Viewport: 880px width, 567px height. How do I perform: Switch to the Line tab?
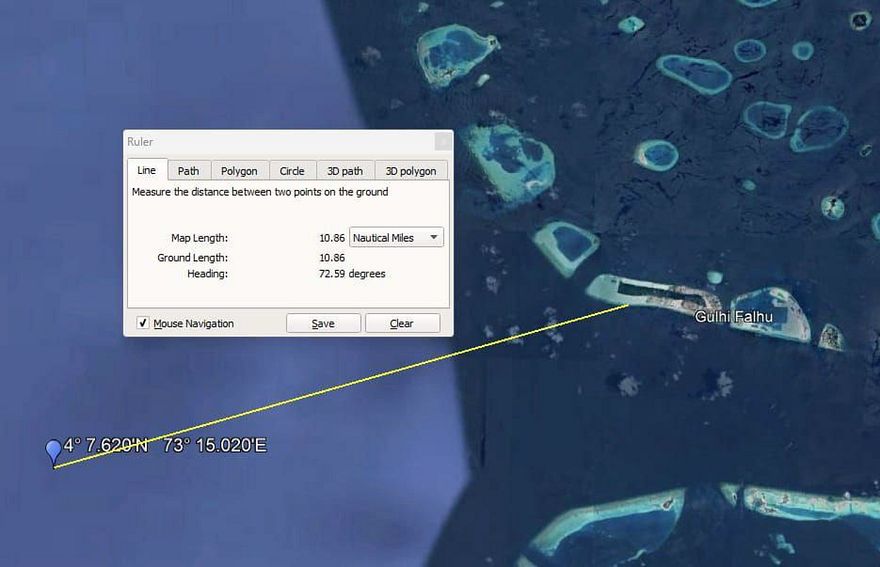point(147,170)
